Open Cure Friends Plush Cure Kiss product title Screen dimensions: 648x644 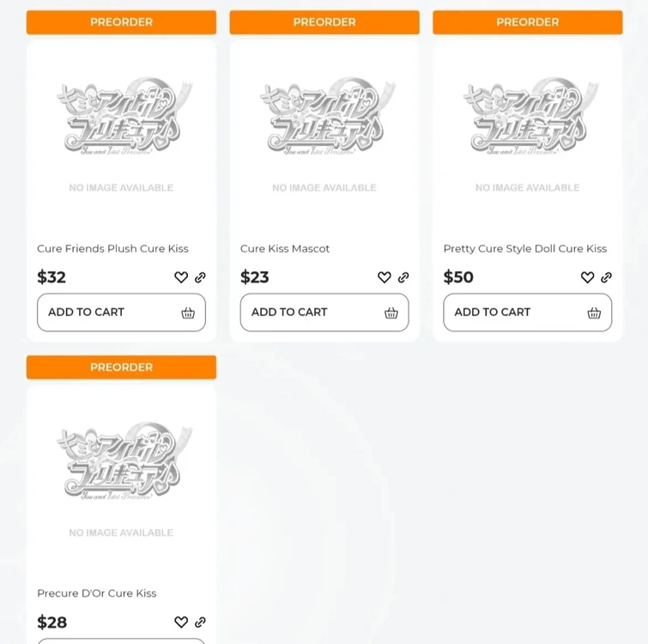click(x=112, y=249)
